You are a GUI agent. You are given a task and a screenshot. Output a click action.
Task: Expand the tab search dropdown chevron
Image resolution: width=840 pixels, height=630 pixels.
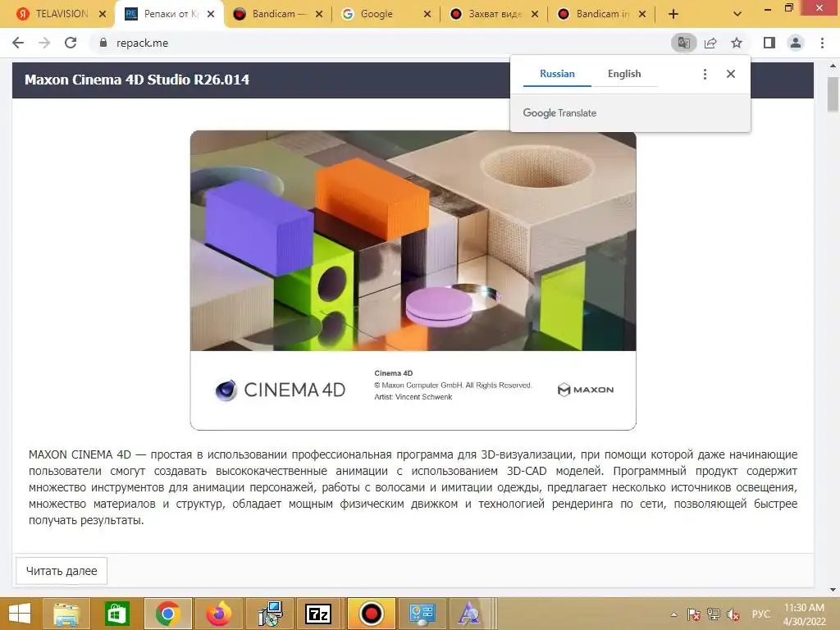click(737, 14)
